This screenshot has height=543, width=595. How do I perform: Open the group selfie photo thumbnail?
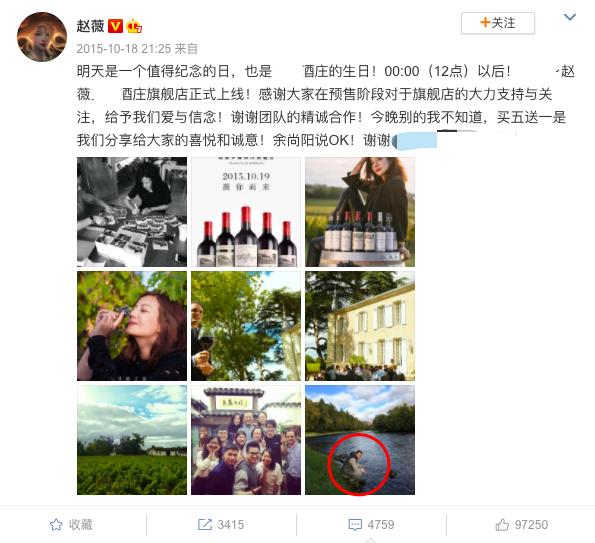(246, 440)
